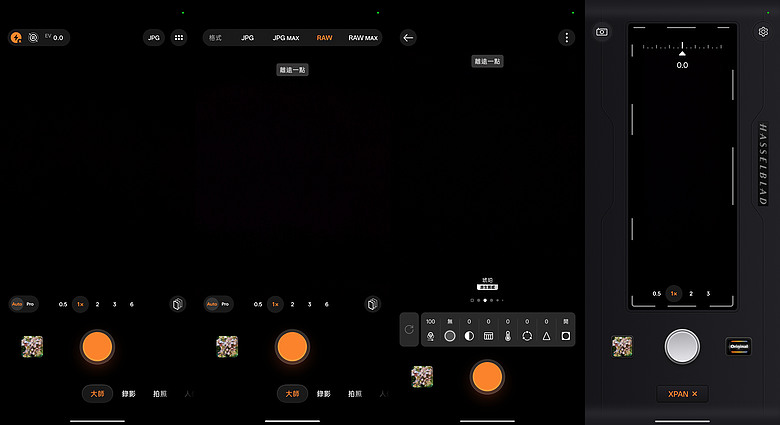Select 1x zoom in the format screen
Screen dimensions: 780x425
point(275,304)
